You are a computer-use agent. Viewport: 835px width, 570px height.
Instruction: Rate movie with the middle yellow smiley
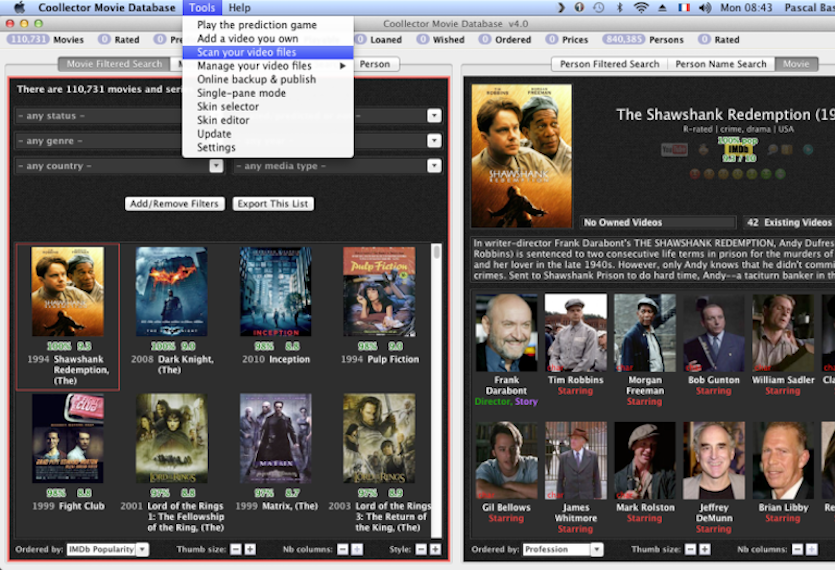(x=738, y=174)
